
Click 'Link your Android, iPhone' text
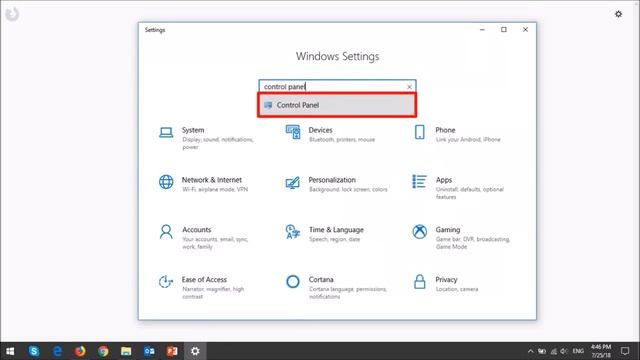(468, 140)
